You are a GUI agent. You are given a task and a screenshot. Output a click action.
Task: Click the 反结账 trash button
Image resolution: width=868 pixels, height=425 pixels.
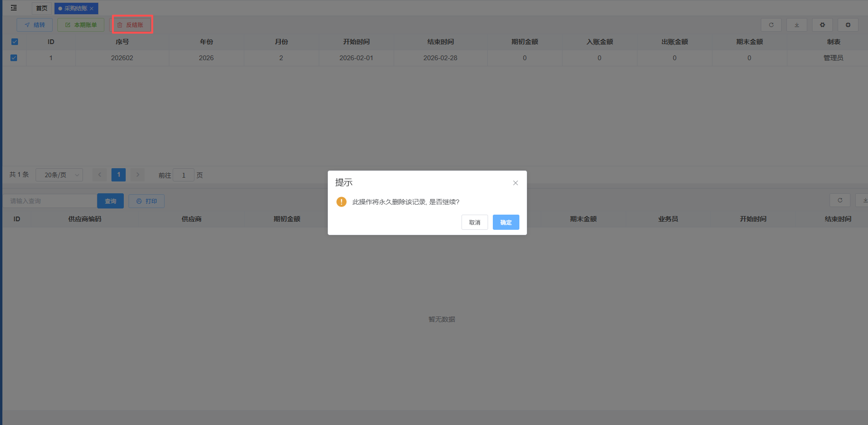pos(131,25)
